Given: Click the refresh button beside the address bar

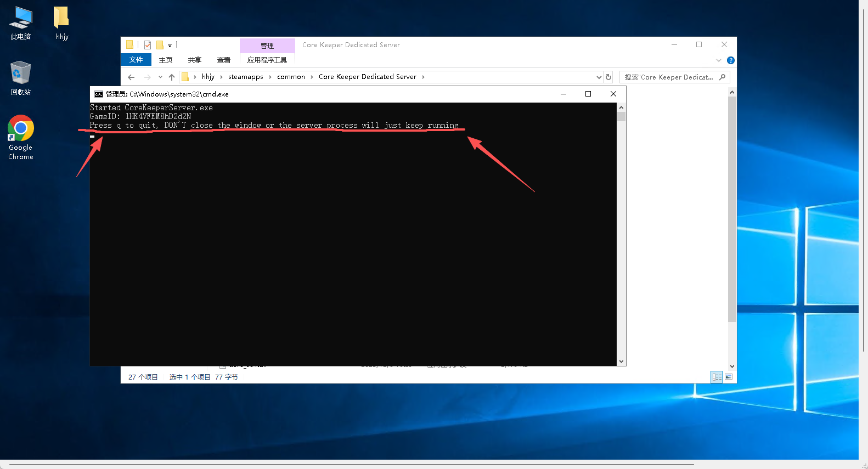Looking at the screenshot, I should coord(608,77).
